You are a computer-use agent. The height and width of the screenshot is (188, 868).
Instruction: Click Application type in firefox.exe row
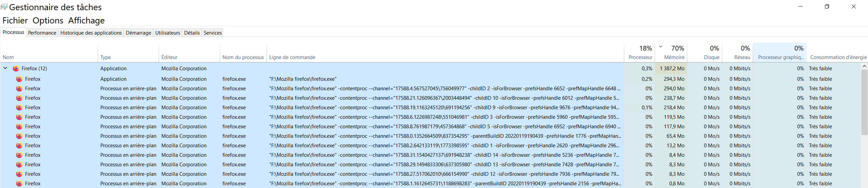point(113,79)
